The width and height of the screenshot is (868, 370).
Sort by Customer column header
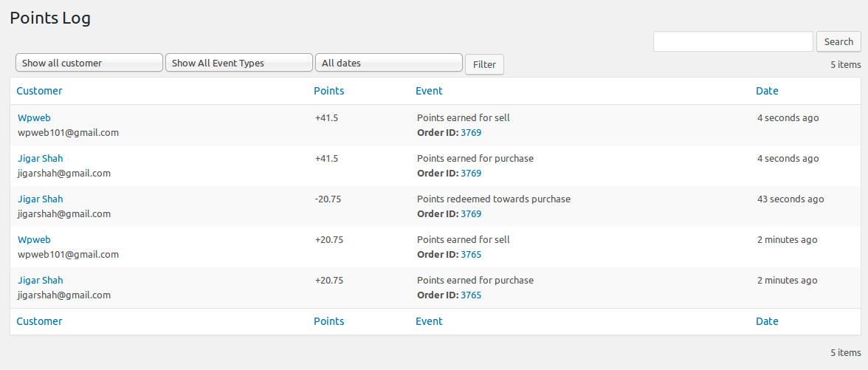point(39,91)
